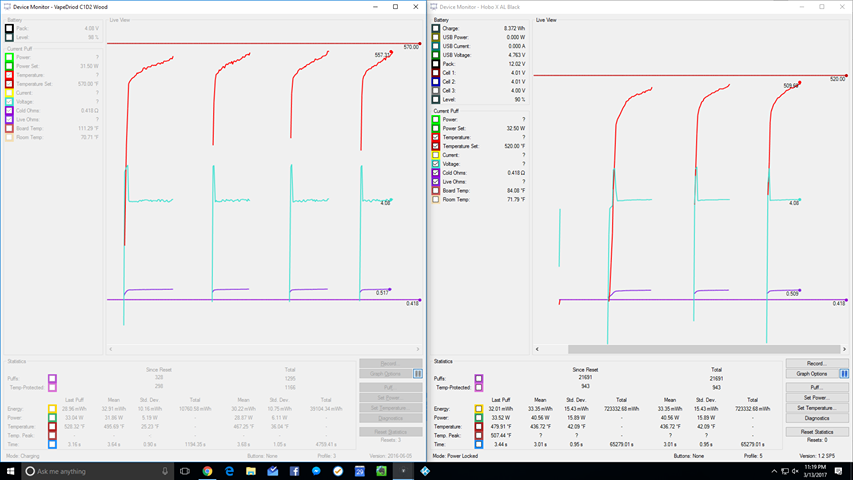
Task: Open File Explorer from the taskbar
Action: click(251, 470)
